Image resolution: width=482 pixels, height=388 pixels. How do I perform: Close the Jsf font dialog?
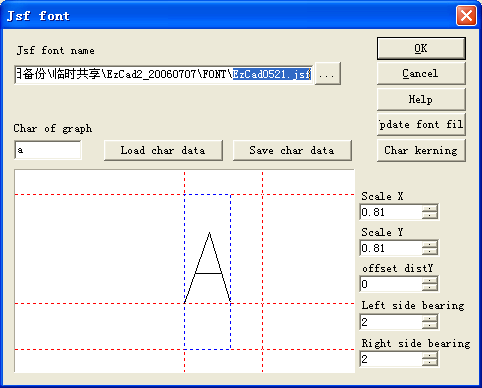tap(466, 15)
